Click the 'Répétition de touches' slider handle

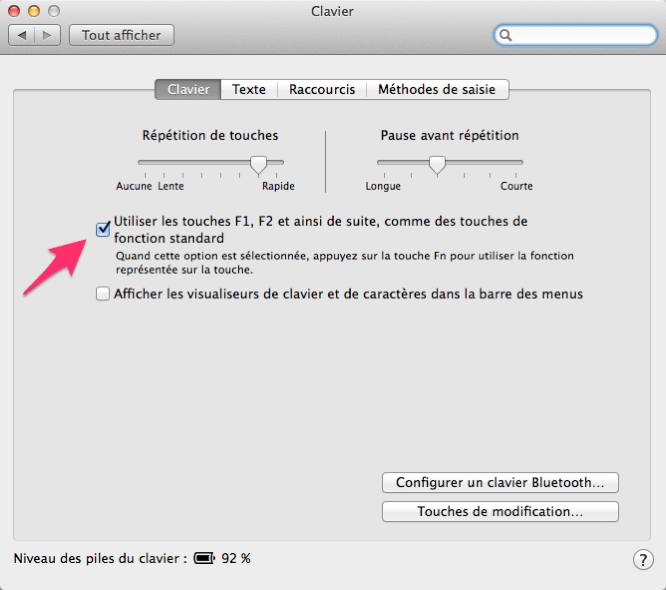point(259,163)
